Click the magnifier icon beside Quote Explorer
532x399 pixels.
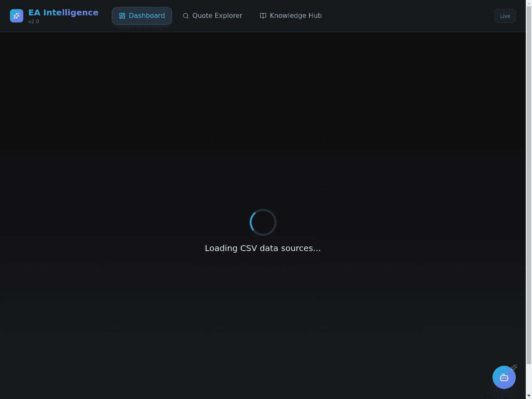pyautogui.click(x=186, y=16)
